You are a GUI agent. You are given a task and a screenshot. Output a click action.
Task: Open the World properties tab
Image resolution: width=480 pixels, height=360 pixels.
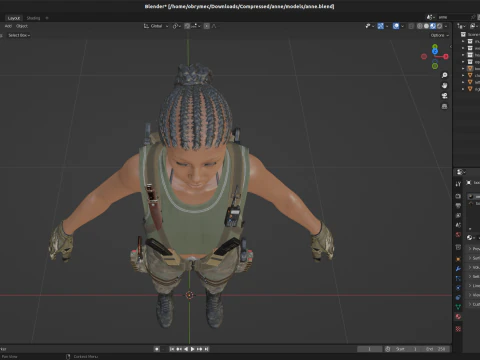[458, 235]
